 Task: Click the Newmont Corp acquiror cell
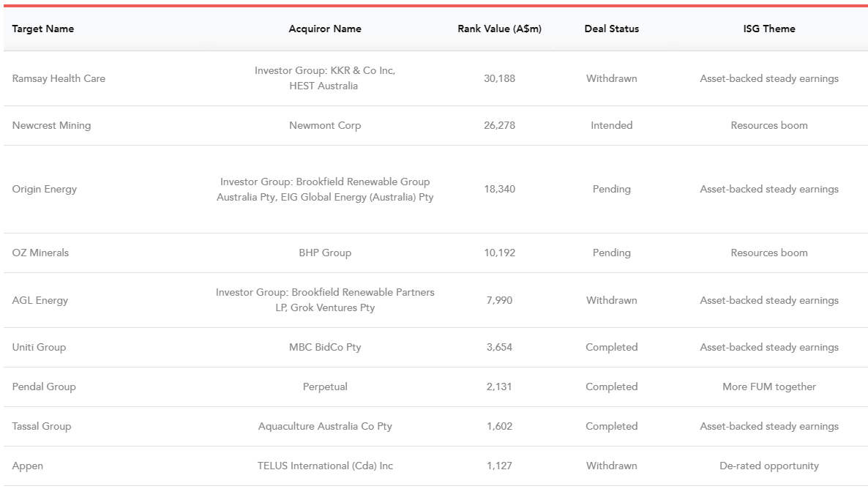(x=325, y=125)
